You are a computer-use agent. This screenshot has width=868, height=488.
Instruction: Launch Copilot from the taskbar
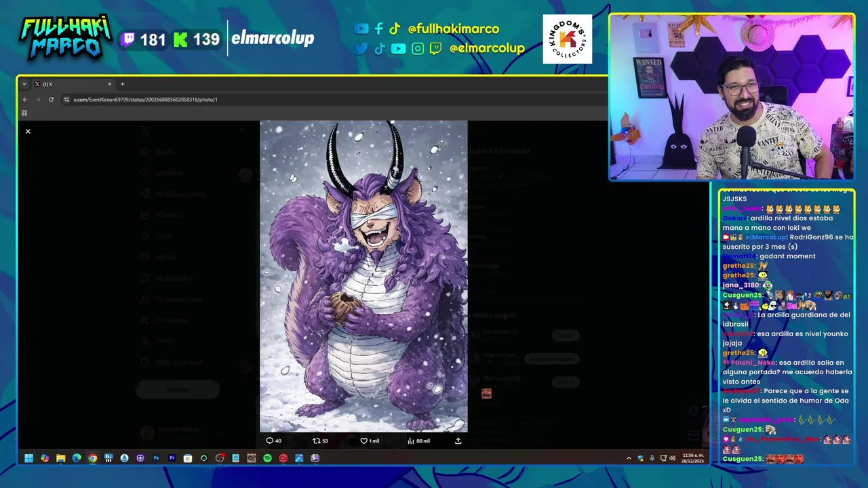pos(45,458)
